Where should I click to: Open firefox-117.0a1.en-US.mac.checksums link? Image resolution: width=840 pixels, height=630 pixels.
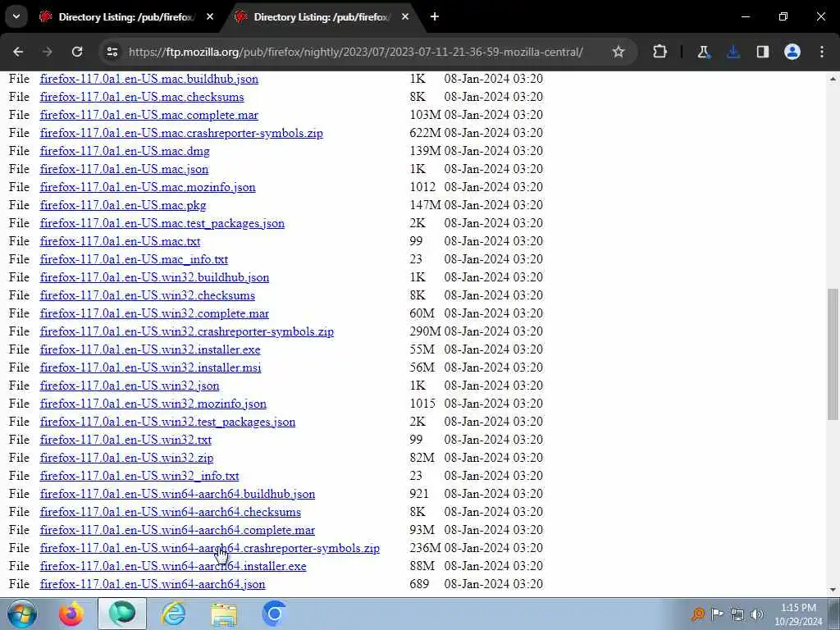[x=142, y=97]
